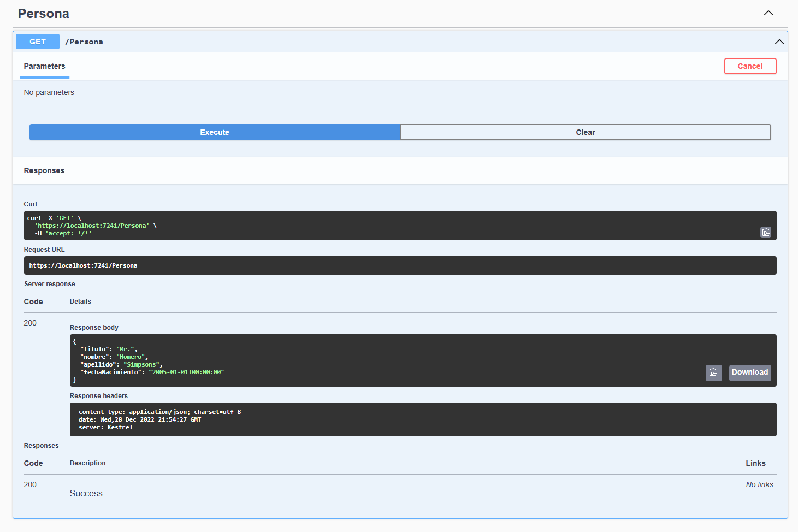Click the Response headers label
This screenshot has height=532, width=798.
click(x=99, y=396)
